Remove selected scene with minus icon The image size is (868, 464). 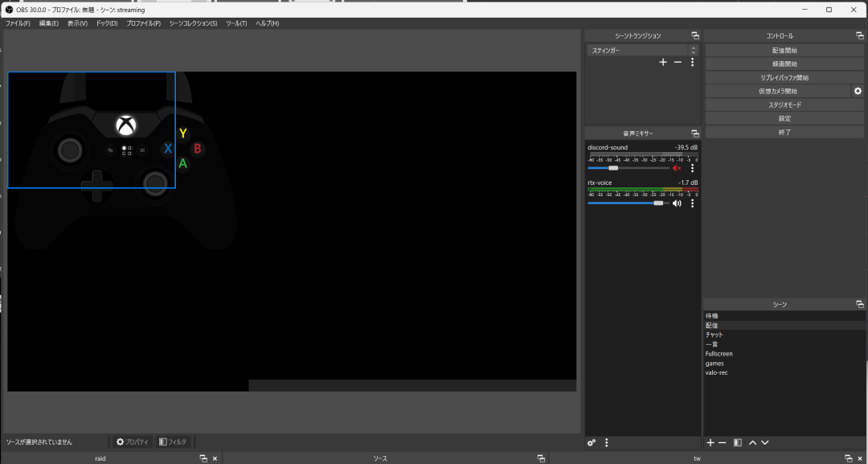coord(722,442)
